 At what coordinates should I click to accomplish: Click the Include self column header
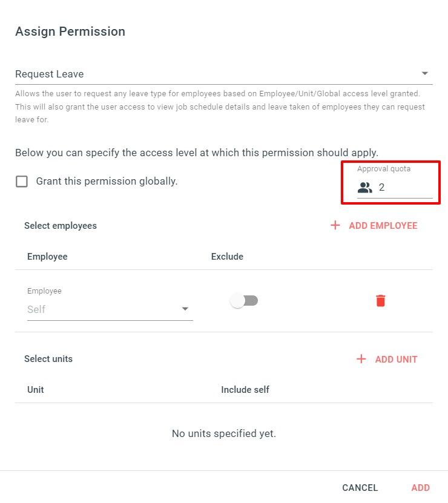[x=245, y=389]
